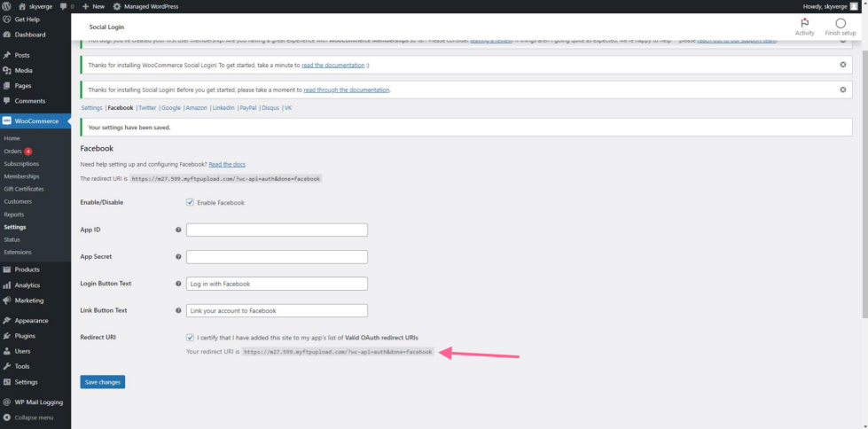
Task: Switch to the PayPal tab
Action: tap(248, 108)
